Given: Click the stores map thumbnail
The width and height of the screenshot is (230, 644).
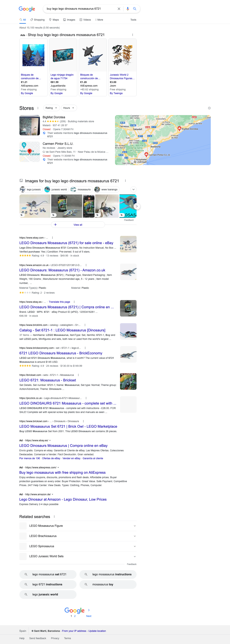Looking at the screenshot, I should [163, 140].
